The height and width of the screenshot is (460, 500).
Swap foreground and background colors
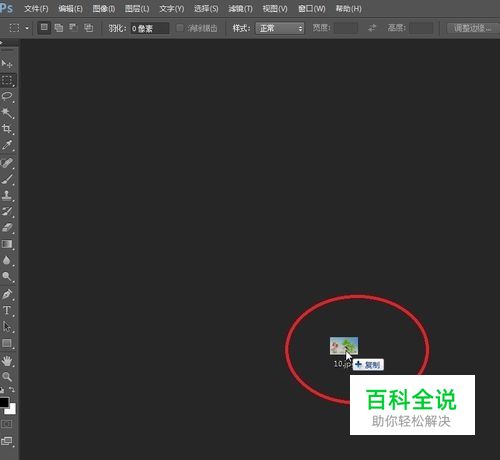point(12,389)
